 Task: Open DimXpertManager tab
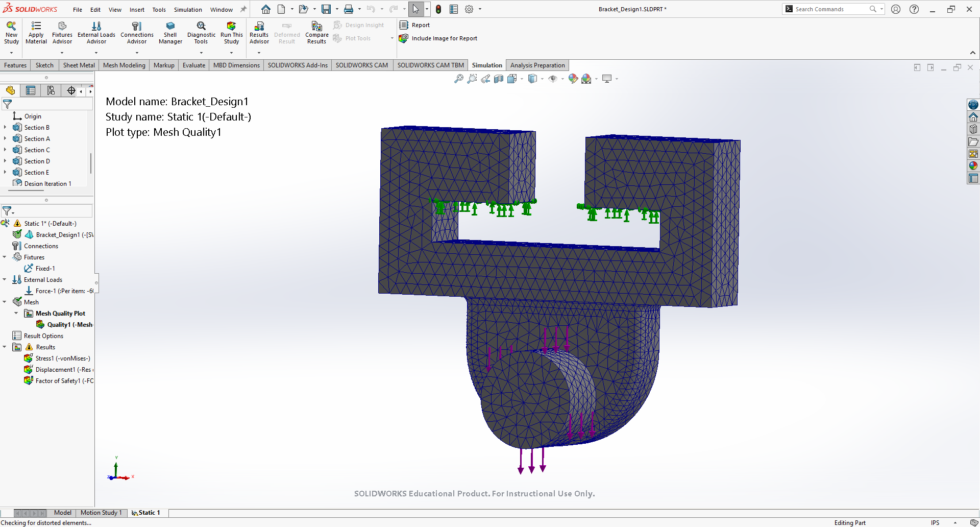[x=71, y=90]
